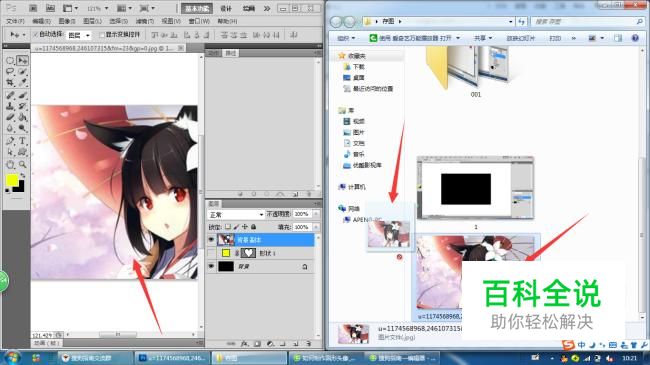Select the Clone Stamp tool
Viewport: 650px width, 365px height.
click(x=10, y=106)
